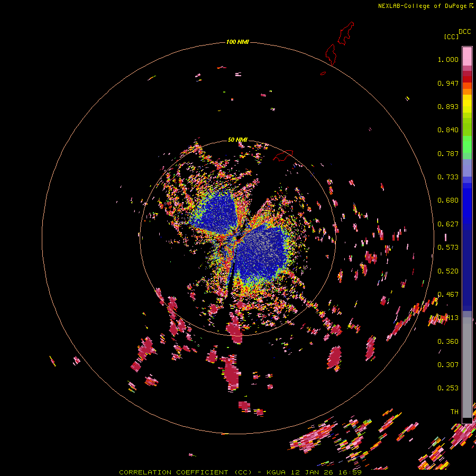
Task: Pick the lavender color bar segment
Action: pos(467,168)
